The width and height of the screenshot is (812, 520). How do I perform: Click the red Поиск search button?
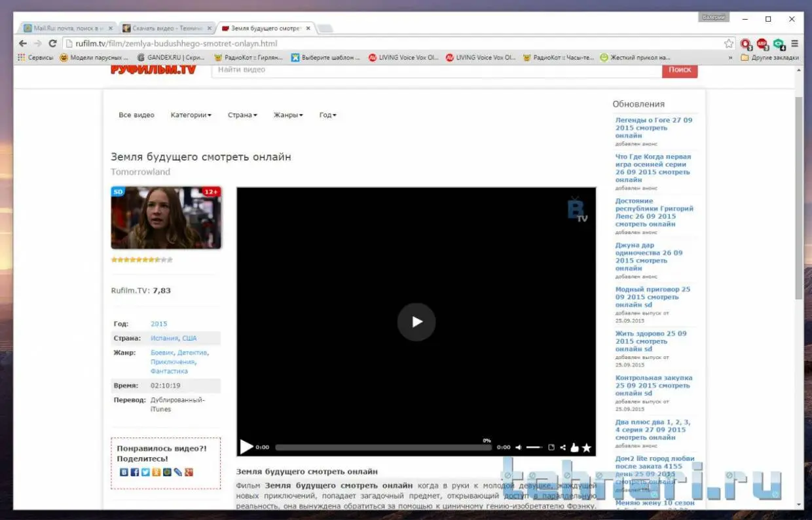point(680,69)
